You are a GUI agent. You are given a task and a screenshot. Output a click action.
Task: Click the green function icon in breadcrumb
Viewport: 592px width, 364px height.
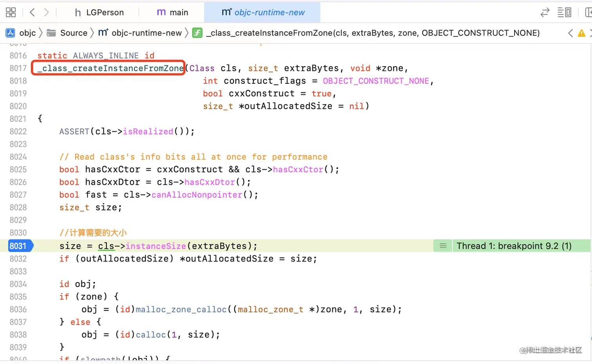pos(197,33)
